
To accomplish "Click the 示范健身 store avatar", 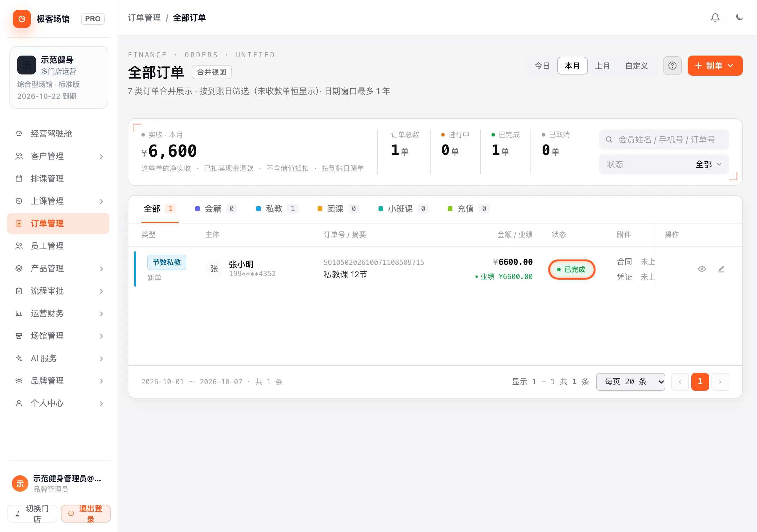I will (27, 65).
